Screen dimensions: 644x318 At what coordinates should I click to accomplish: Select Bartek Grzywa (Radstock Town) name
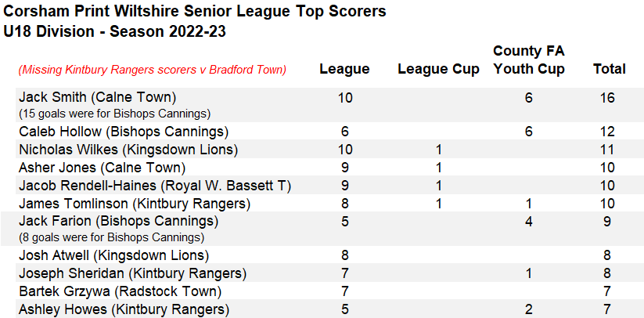[x=120, y=291]
